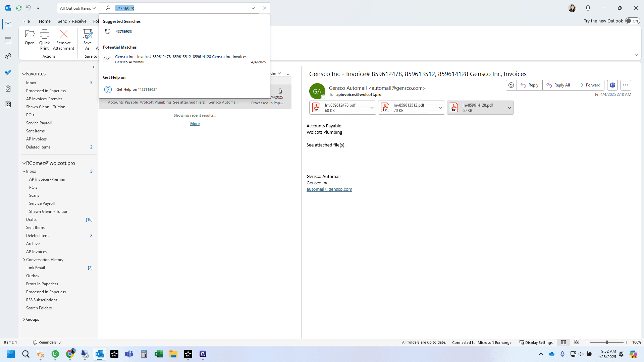The image size is (644, 362).
Task: Collapse the Favorites section
Action: click(x=24, y=74)
